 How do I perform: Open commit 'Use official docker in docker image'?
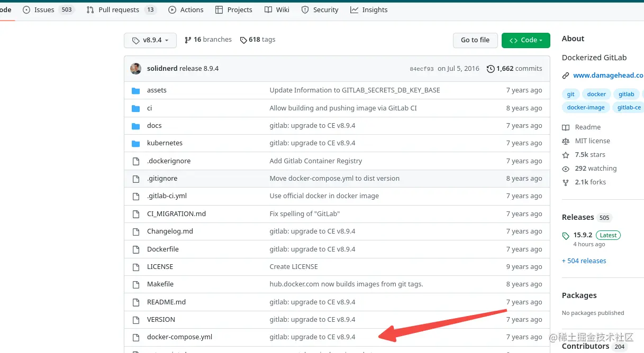coord(324,196)
